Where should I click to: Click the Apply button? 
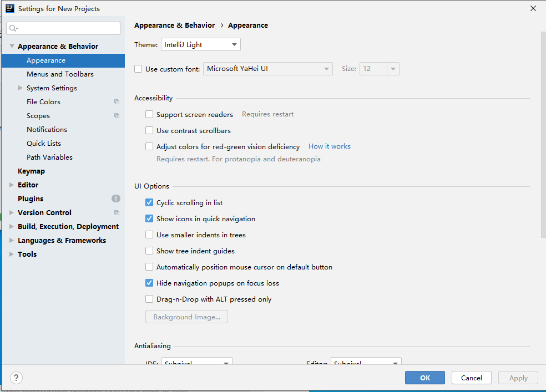[x=518, y=378]
